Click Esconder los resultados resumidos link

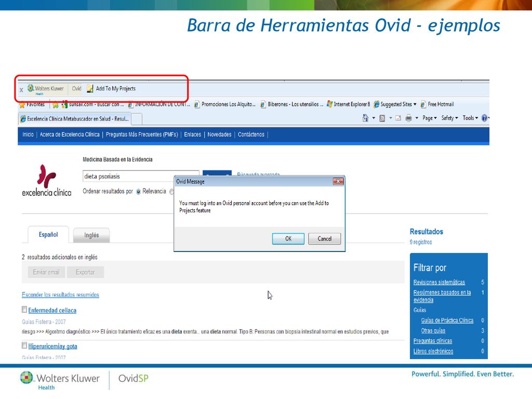pyautogui.click(x=60, y=295)
